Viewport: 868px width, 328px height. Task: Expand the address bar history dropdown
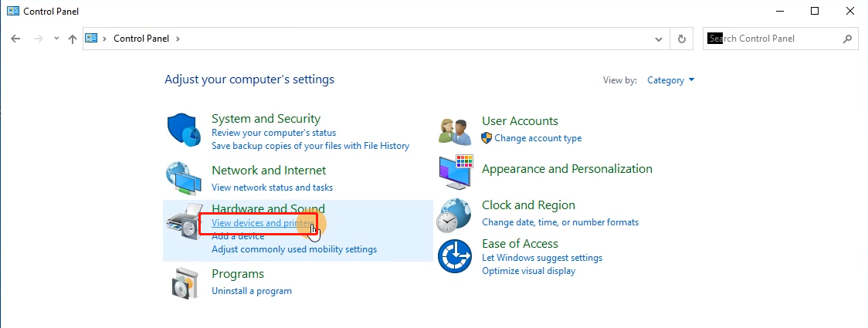coord(659,39)
